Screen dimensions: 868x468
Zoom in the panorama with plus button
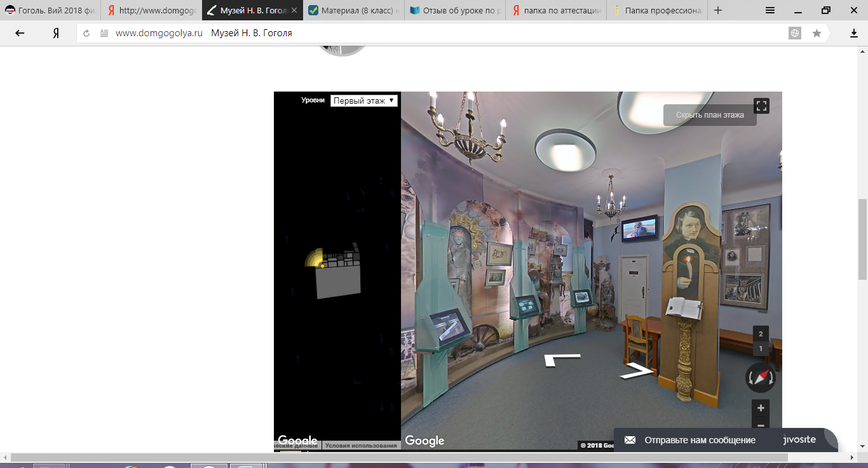(760, 407)
